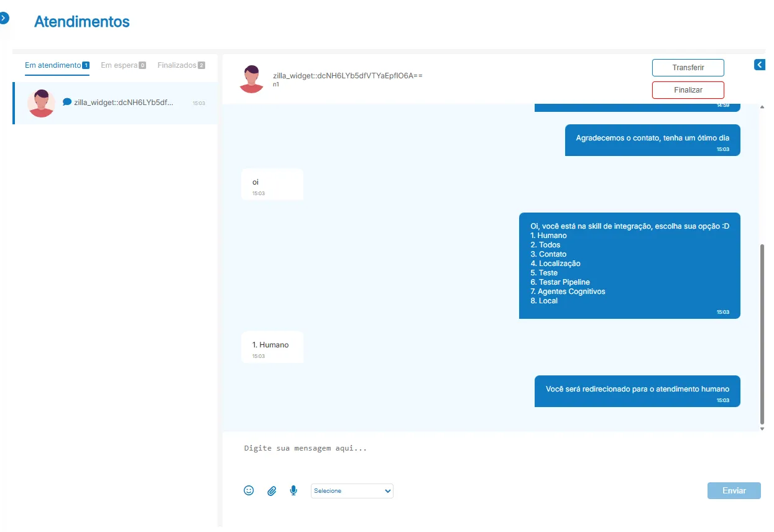The height and width of the screenshot is (532, 774).
Task: Click the Atendimentos page title
Action: [82, 22]
